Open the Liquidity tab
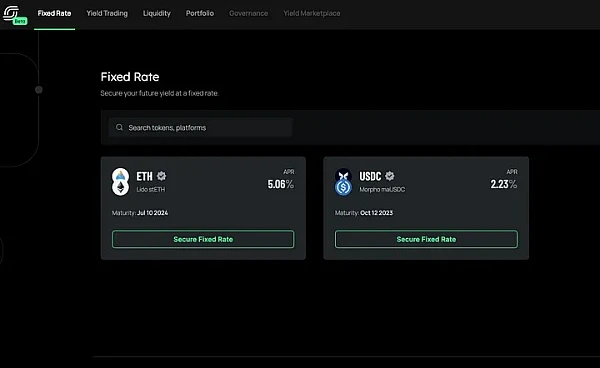Image resolution: width=600 pixels, height=368 pixels. coord(157,13)
